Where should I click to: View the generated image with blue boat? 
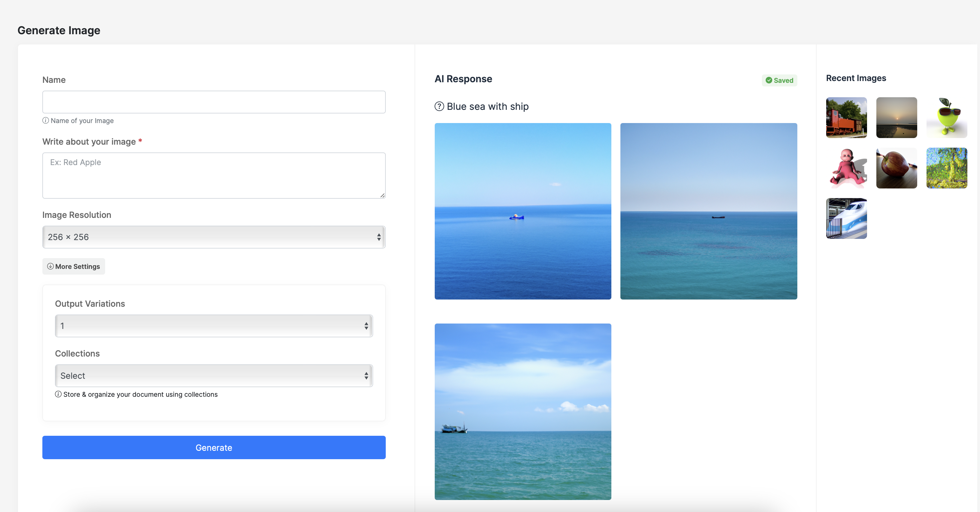(x=523, y=211)
